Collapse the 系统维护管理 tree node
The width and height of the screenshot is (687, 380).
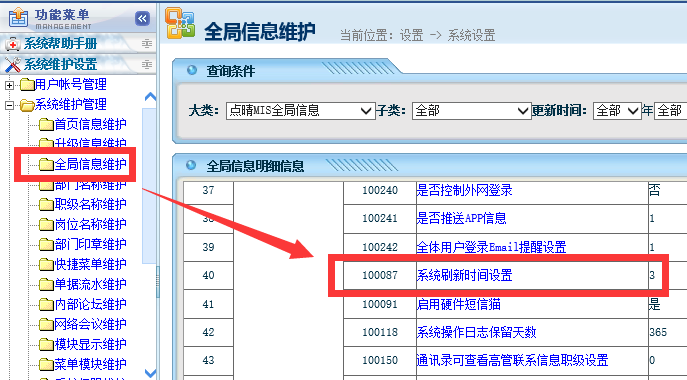tap(9, 105)
